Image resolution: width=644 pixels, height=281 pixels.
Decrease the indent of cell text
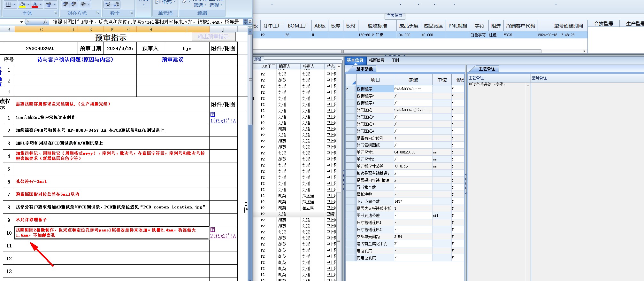[66, 4]
